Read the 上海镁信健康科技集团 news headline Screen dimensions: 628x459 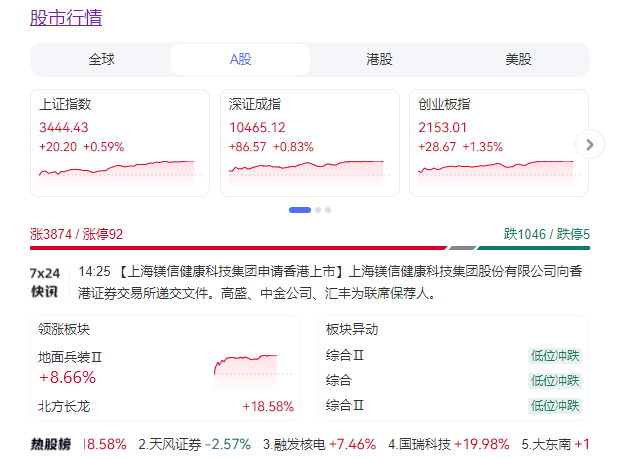228,271
